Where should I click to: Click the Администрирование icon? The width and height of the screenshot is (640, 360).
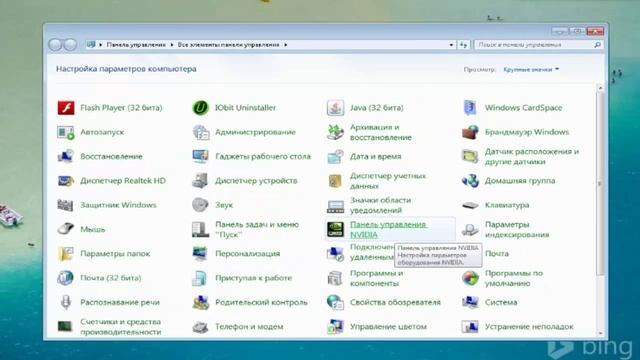[200, 132]
